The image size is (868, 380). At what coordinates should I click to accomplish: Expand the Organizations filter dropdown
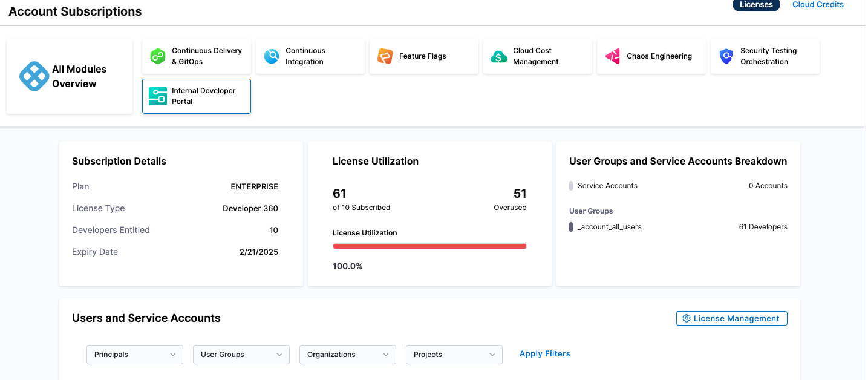tap(348, 355)
